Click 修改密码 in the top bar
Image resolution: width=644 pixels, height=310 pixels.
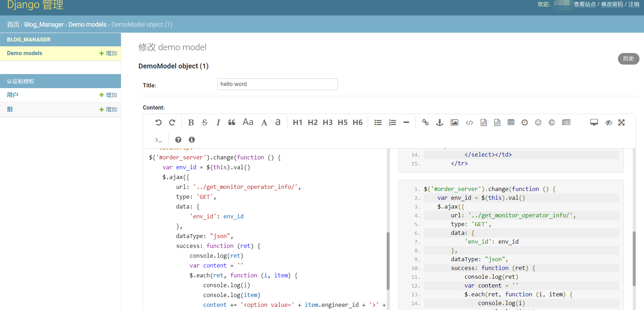[612, 4]
